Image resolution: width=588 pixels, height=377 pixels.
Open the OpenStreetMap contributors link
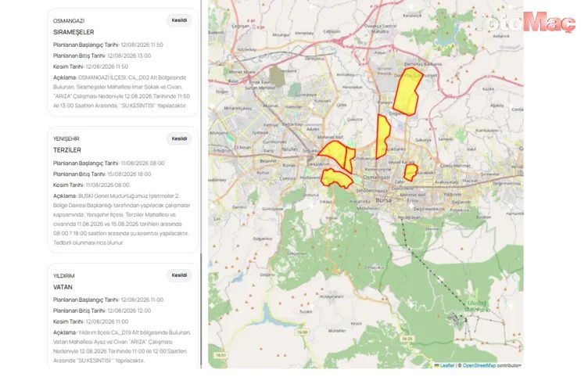[x=479, y=365]
